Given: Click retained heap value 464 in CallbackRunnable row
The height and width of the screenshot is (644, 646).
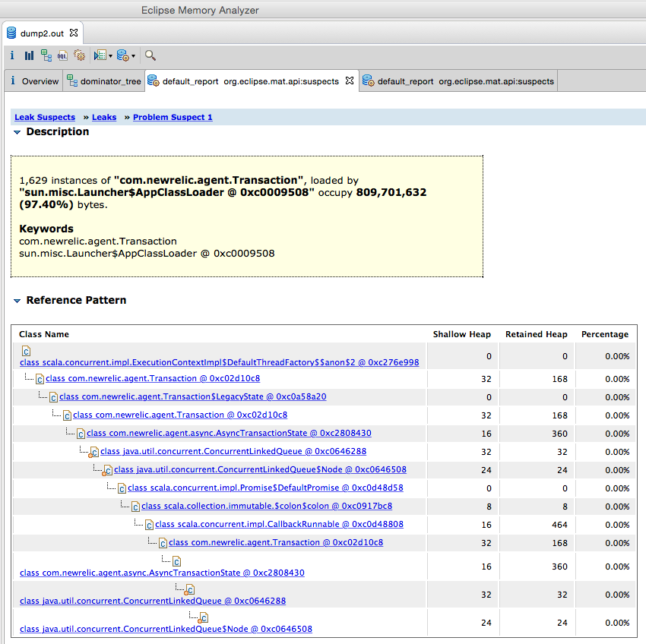Looking at the screenshot, I should [559, 525].
